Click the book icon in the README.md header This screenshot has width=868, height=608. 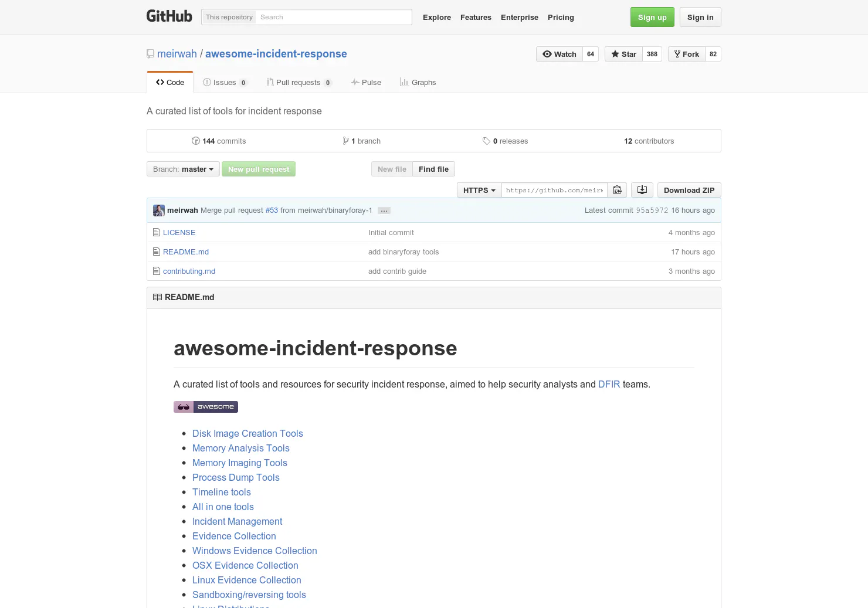coord(157,297)
